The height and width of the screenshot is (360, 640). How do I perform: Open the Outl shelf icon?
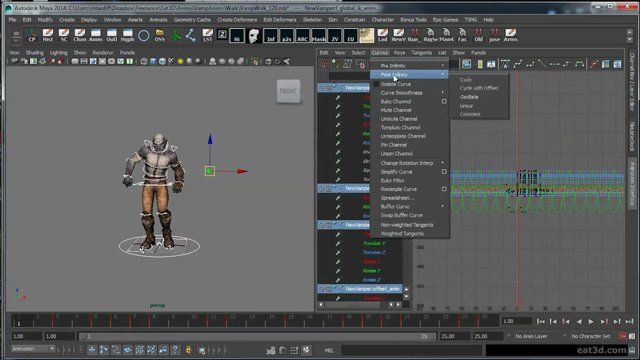point(111,36)
